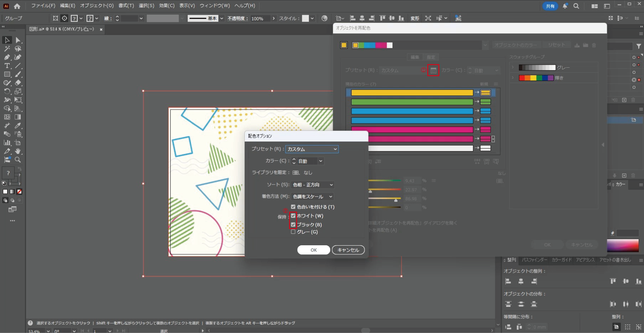This screenshot has width=644, height=333.
Task: Click the yellow current color bar
Action: tap(412, 93)
